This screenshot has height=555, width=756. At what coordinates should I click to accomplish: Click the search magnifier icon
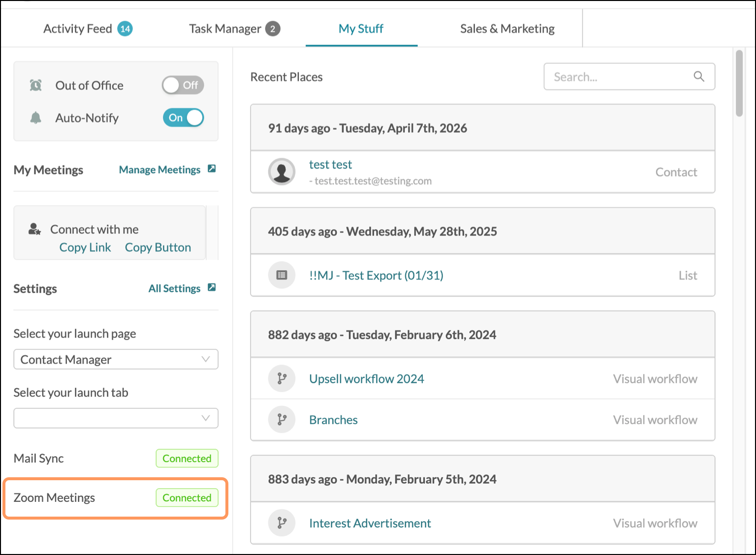coord(699,76)
